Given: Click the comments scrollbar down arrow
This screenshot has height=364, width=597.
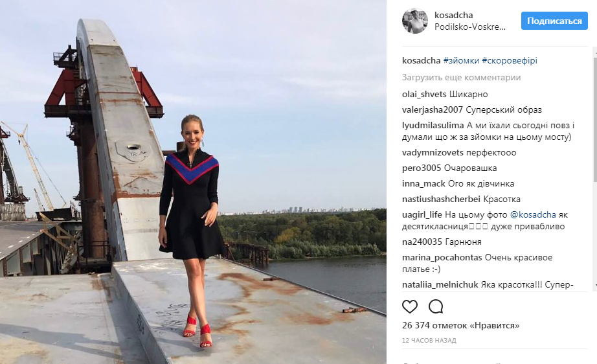Looking at the screenshot, I should tap(595, 285).
